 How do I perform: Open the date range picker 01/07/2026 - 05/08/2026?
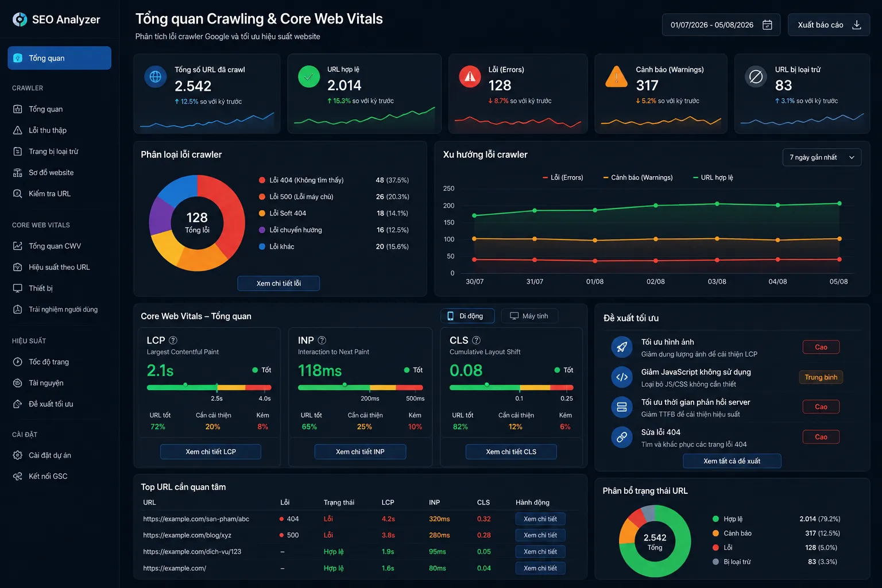point(721,25)
